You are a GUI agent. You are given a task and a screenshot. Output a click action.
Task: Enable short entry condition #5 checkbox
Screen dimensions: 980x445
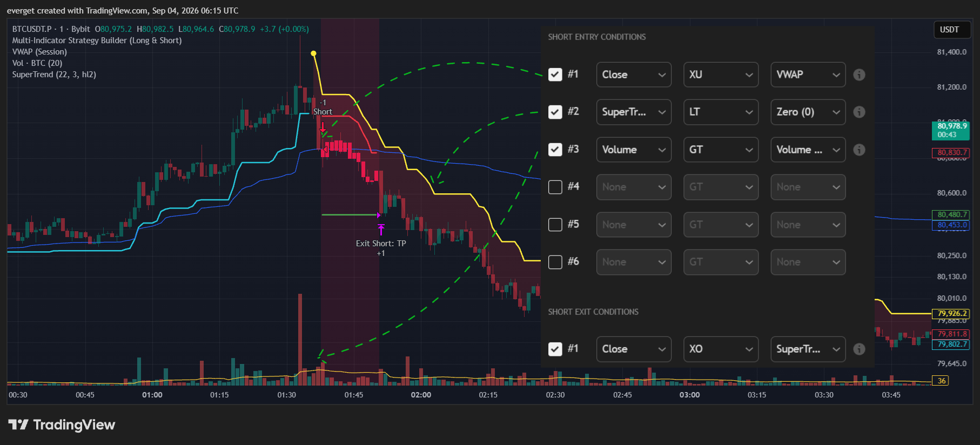click(x=555, y=224)
